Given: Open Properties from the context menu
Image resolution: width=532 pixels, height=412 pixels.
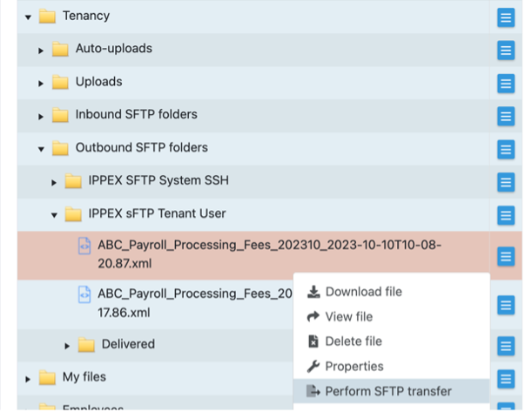Looking at the screenshot, I should 354,366.
